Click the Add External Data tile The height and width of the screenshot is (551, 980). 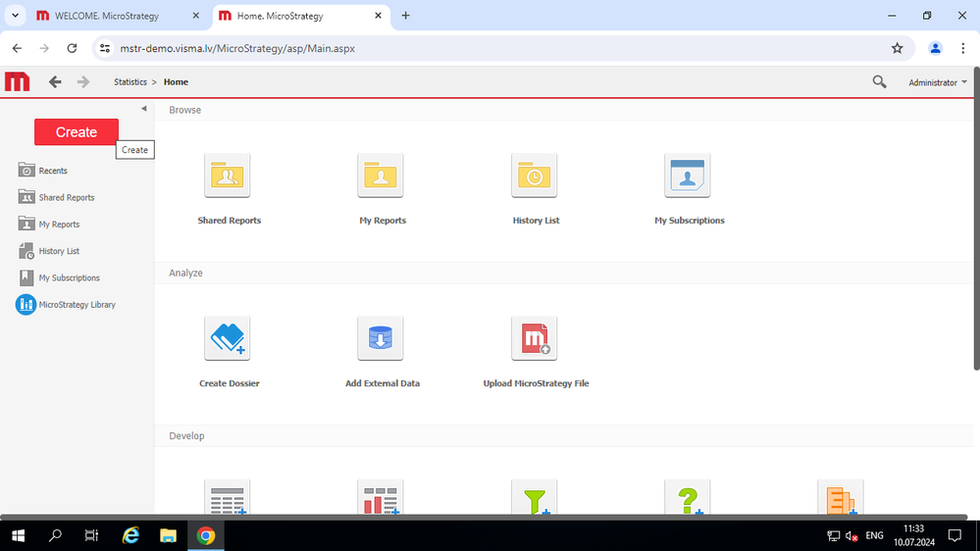[x=381, y=338]
